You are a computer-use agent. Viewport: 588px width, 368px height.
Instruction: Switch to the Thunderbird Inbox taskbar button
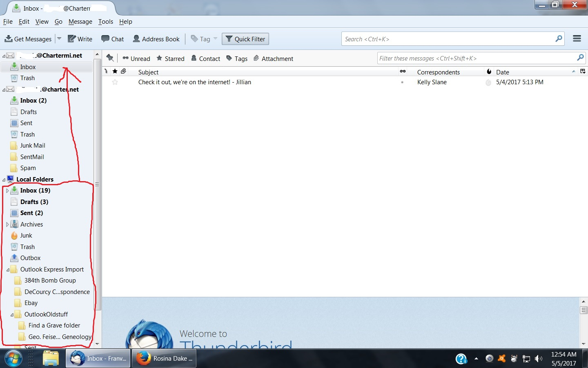98,359
